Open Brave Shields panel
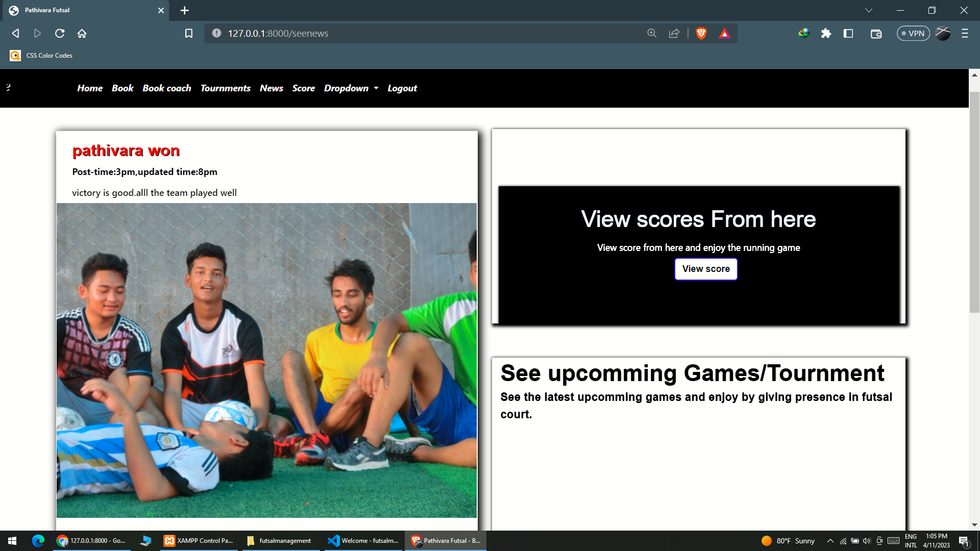 tap(701, 33)
